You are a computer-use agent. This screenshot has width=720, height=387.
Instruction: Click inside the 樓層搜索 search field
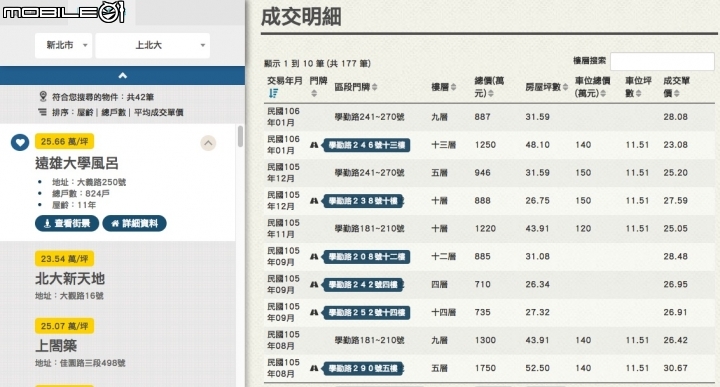tap(663, 62)
